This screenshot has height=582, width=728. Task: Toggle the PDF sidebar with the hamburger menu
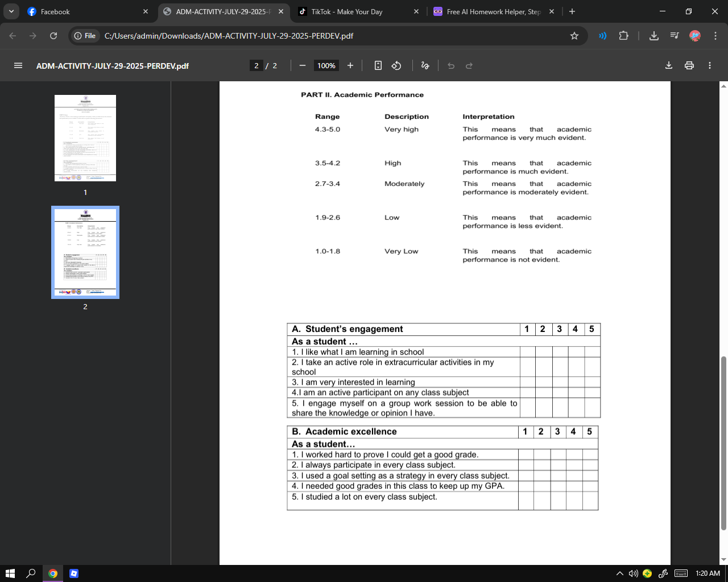click(18, 65)
